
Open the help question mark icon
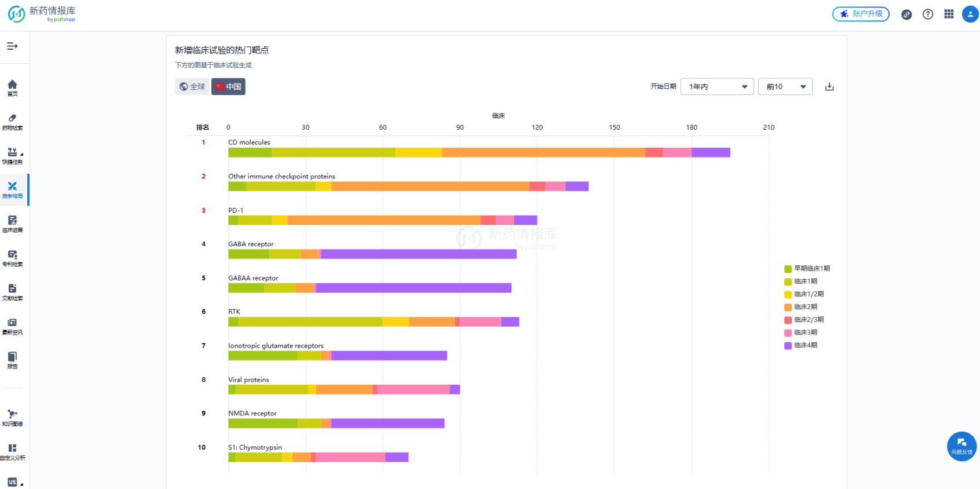click(928, 14)
